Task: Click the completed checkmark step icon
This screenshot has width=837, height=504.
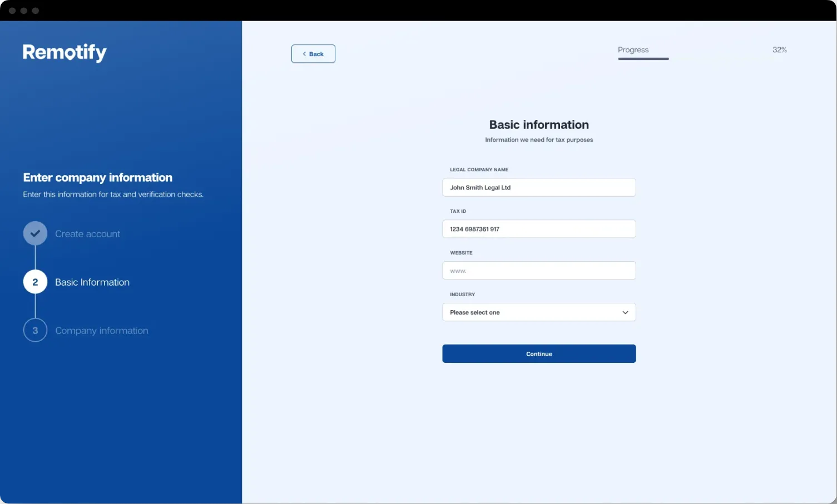Action: pos(35,233)
